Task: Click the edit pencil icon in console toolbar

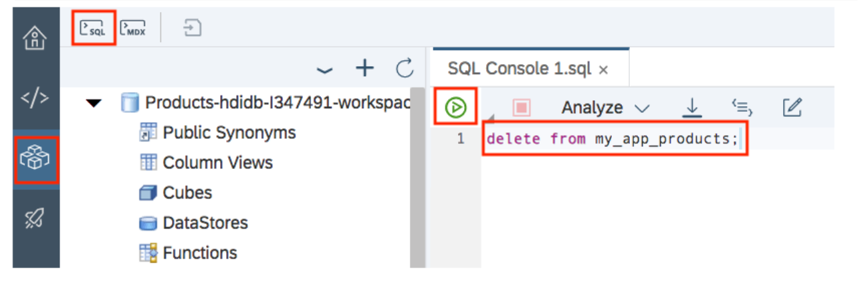Action: click(792, 107)
